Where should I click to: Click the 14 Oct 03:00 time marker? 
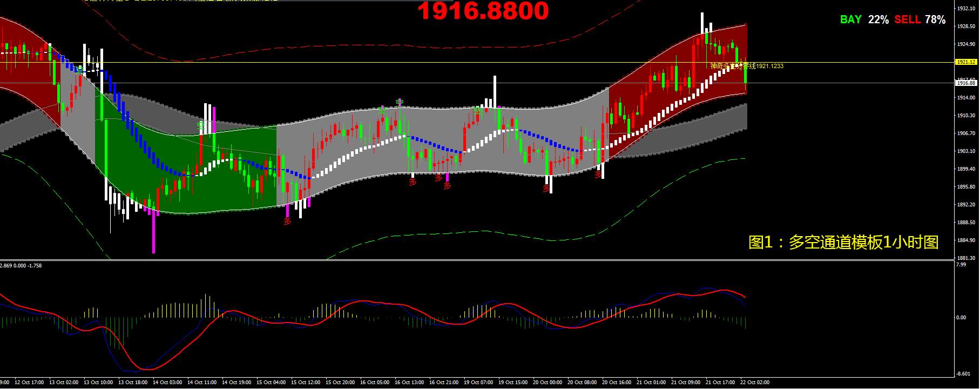pos(167,383)
